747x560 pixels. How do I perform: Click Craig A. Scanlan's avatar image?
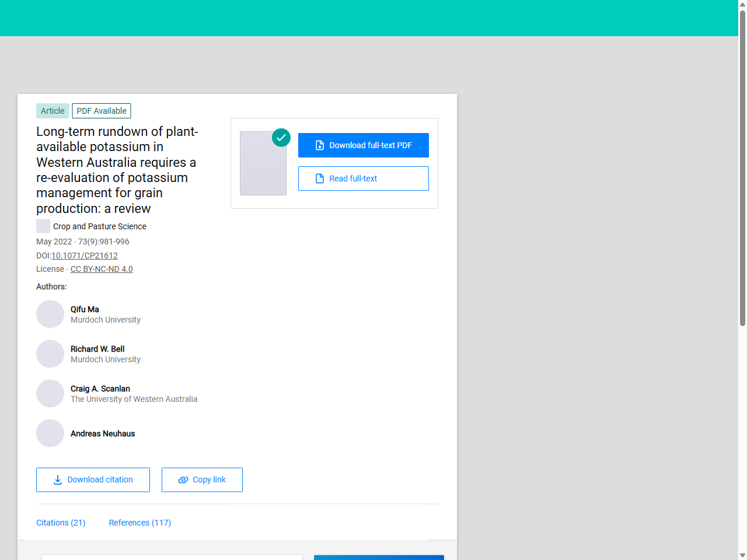pyautogui.click(x=50, y=393)
